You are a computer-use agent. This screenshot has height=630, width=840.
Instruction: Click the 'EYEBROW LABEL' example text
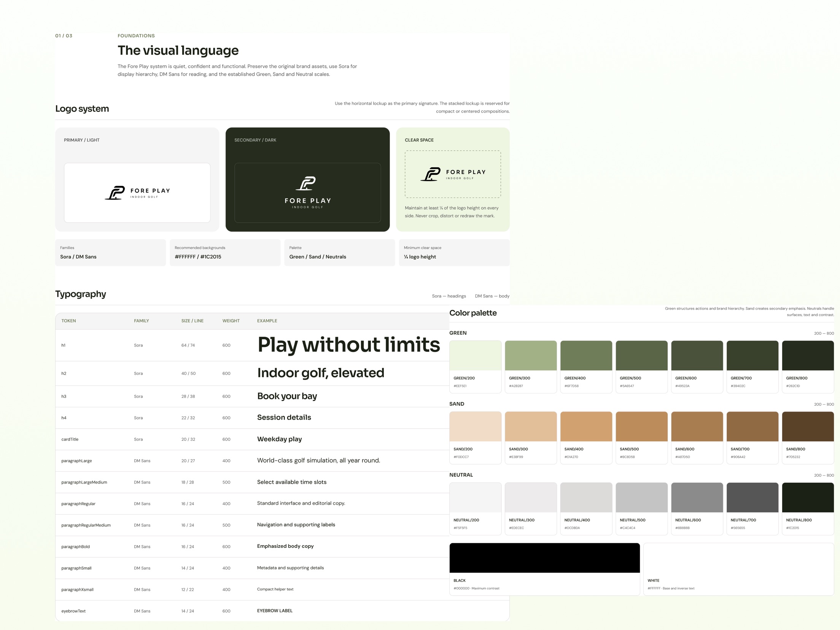(275, 611)
